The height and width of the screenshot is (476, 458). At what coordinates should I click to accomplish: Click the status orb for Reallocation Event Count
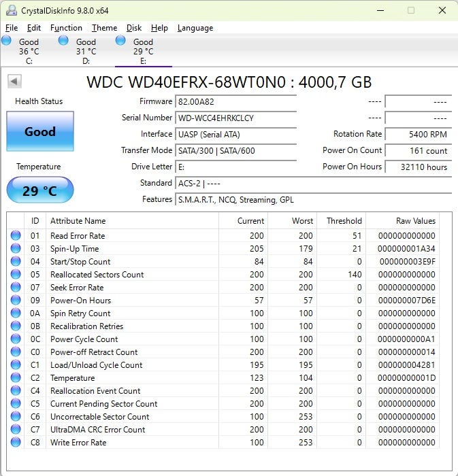click(16, 390)
